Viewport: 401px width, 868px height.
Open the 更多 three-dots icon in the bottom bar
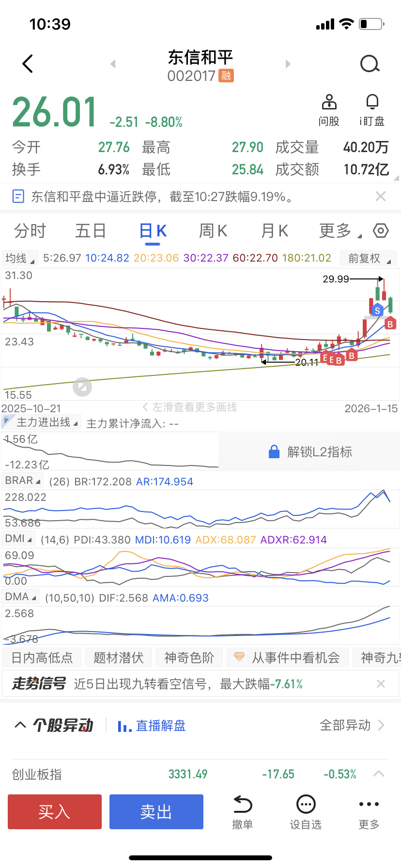[x=369, y=804]
